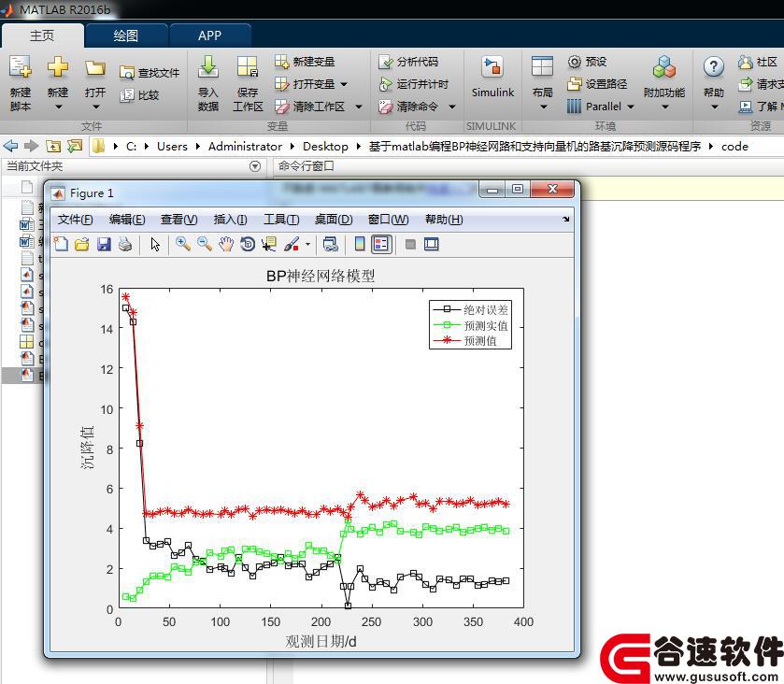This screenshot has height=684, width=784.
Task: Click the New Script icon
Action: pos(21,67)
